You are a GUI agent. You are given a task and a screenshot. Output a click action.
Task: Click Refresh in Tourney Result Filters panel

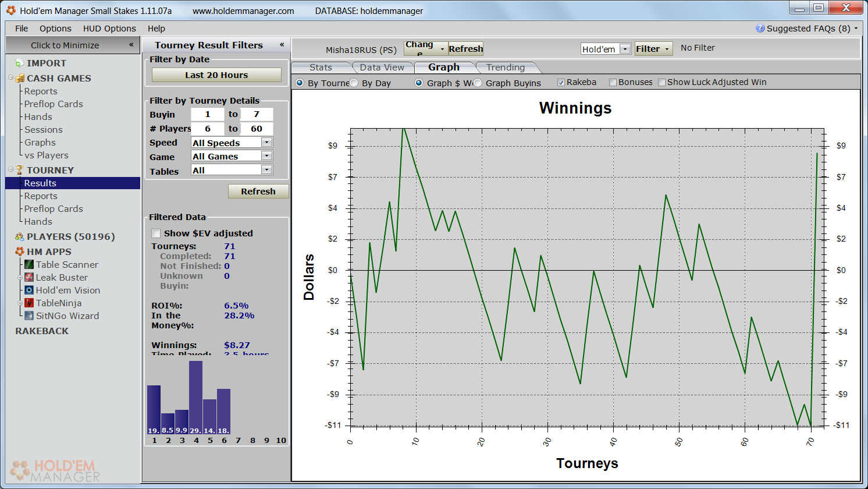click(258, 192)
